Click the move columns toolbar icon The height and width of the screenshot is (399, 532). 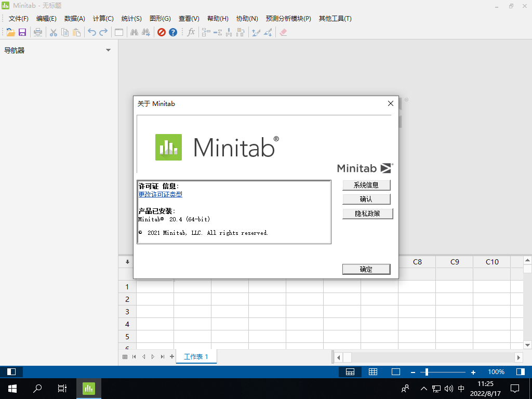pyautogui.click(x=241, y=32)
